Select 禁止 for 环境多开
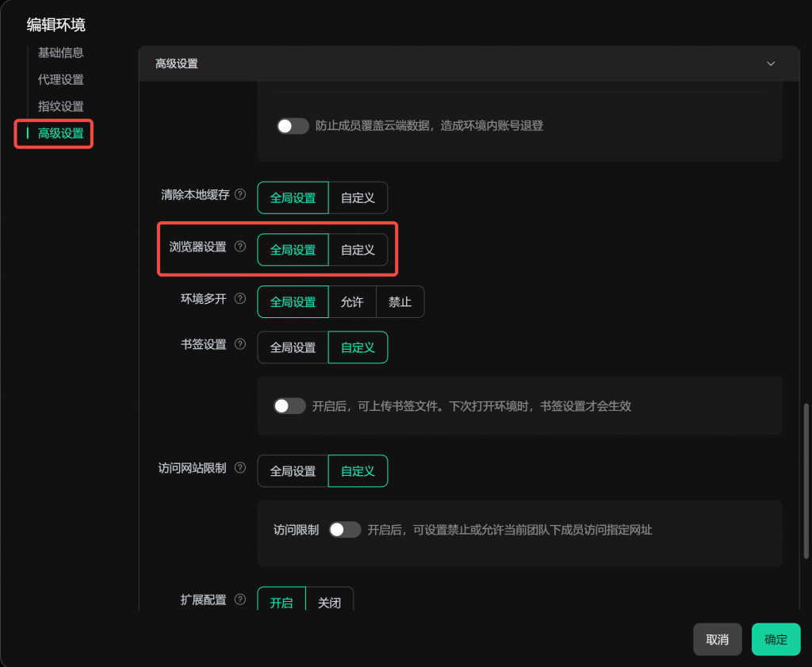The width and height of the screenshot is (812, 667). (x=400, y=302)
